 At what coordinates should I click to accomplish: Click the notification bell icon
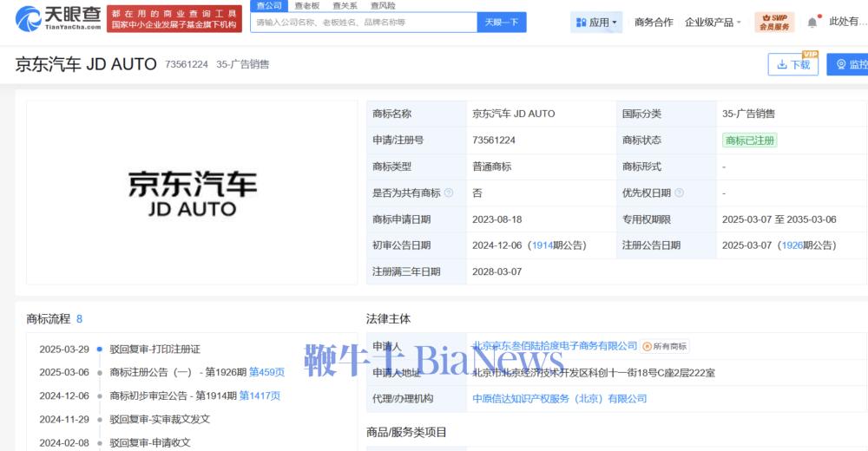tap(812, 22)
